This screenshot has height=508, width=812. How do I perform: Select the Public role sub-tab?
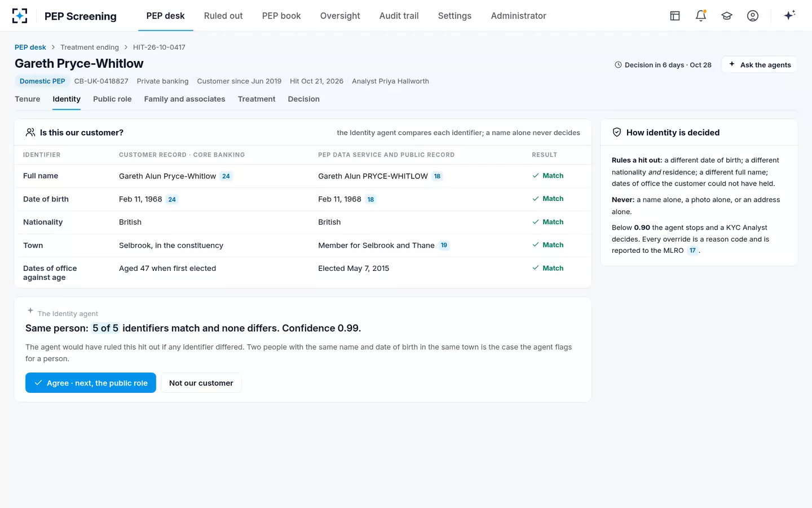coord(112,99)
